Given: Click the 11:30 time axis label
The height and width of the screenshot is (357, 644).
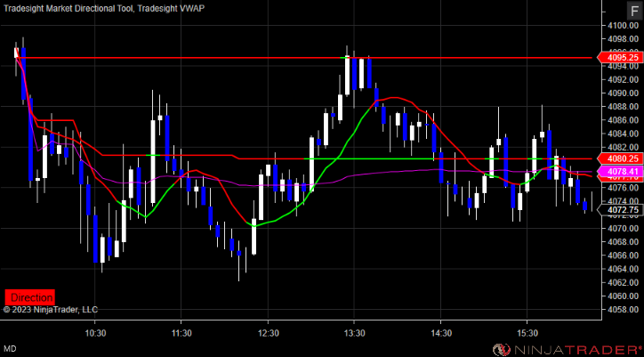Looking at the screenshot, I should (x=181, y=332).
